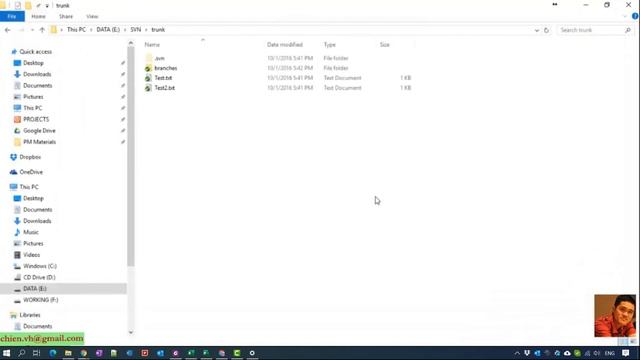Select the Test.txt file icon
The image size is (640, 360).
[x=149, y=78]
